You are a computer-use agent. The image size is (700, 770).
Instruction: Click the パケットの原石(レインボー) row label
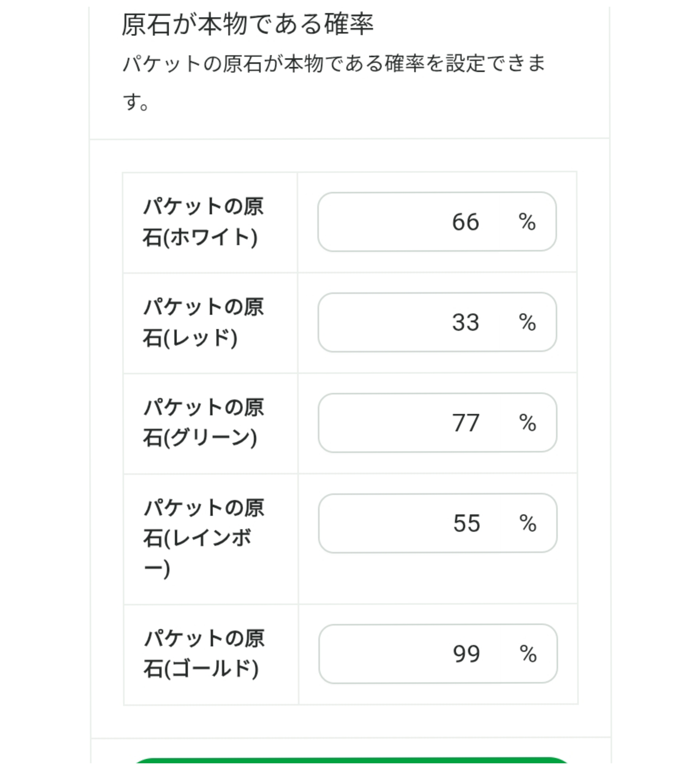203,538
